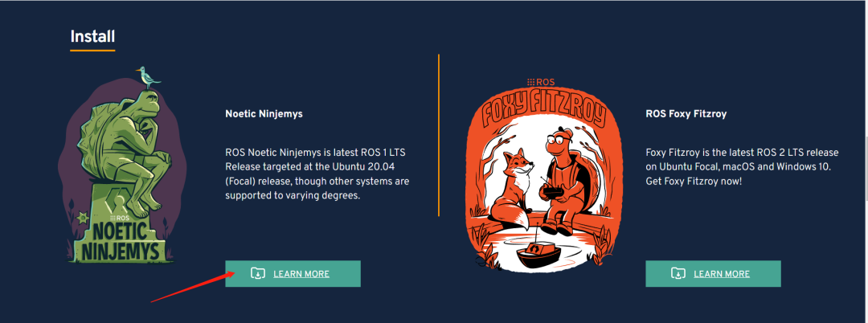
Task: Click the download icon in Foxy's Learn More button
Action: [x=678, y=274]
